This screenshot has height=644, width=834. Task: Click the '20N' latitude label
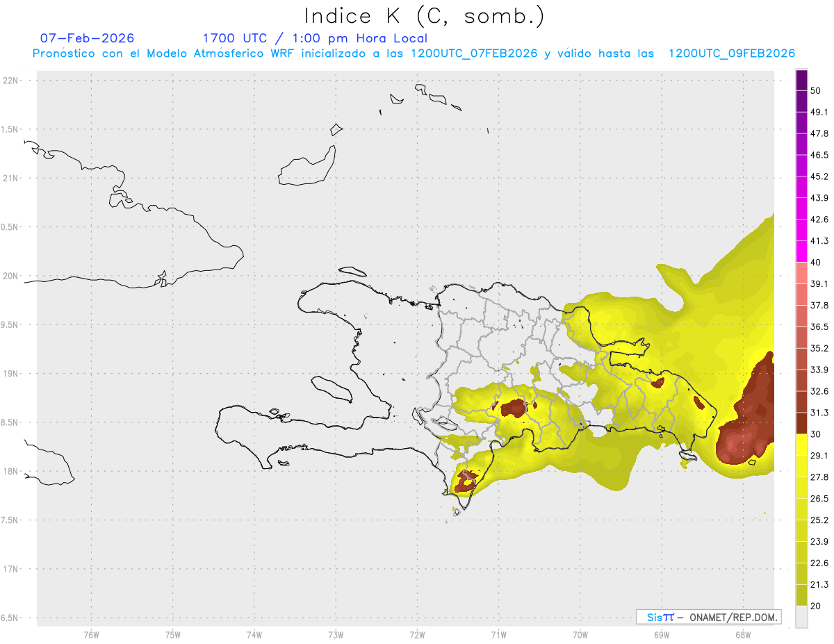tap(11, 276)
